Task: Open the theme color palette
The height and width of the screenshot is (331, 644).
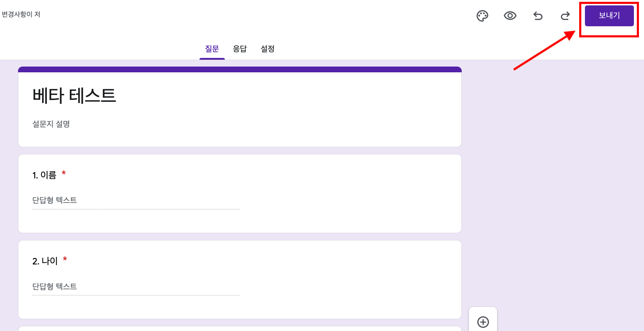Action: 482,15
